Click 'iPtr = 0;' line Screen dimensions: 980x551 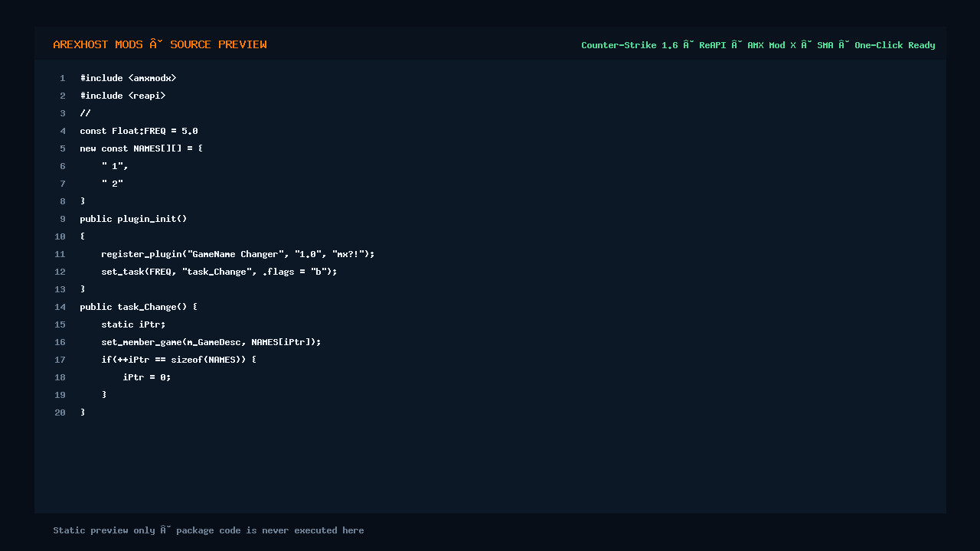pyautogui.click(x=147, y=377)
